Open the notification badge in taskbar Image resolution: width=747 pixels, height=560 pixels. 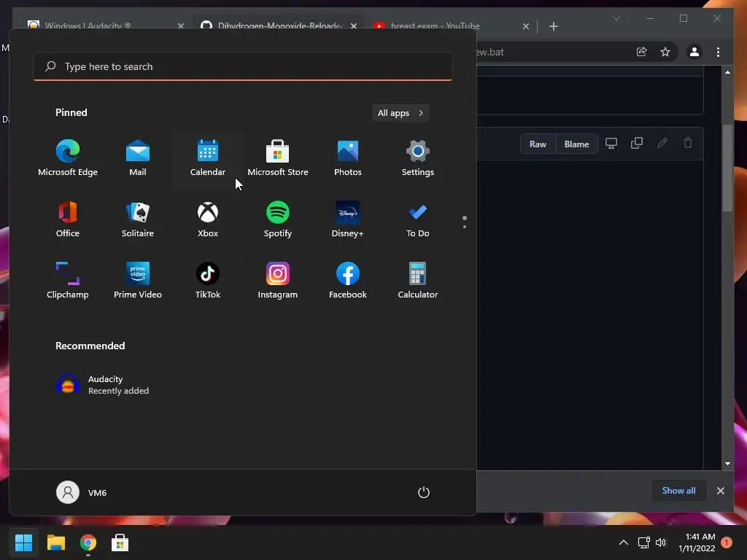click(x=727, y=542)
